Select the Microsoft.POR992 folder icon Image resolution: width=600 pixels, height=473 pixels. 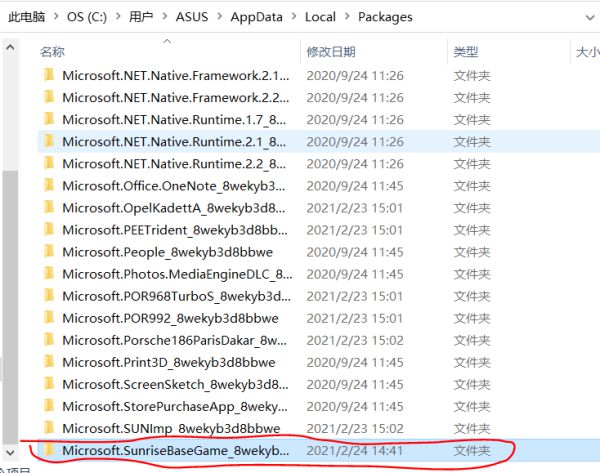(x=48, y=318)
